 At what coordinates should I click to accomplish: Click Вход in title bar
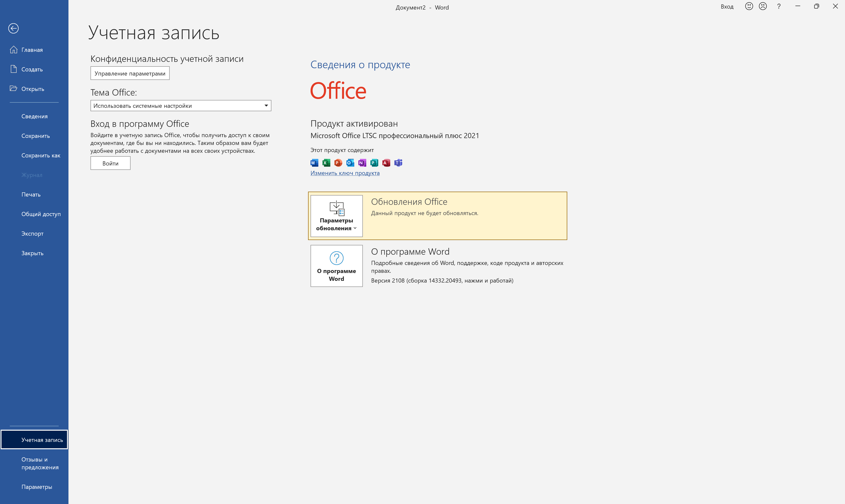pos(727,7)
